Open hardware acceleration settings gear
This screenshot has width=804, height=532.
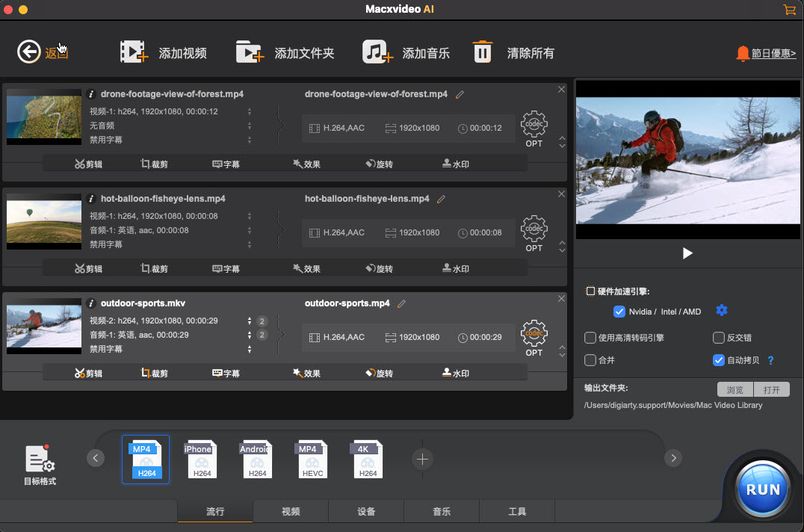pos(721,310)
